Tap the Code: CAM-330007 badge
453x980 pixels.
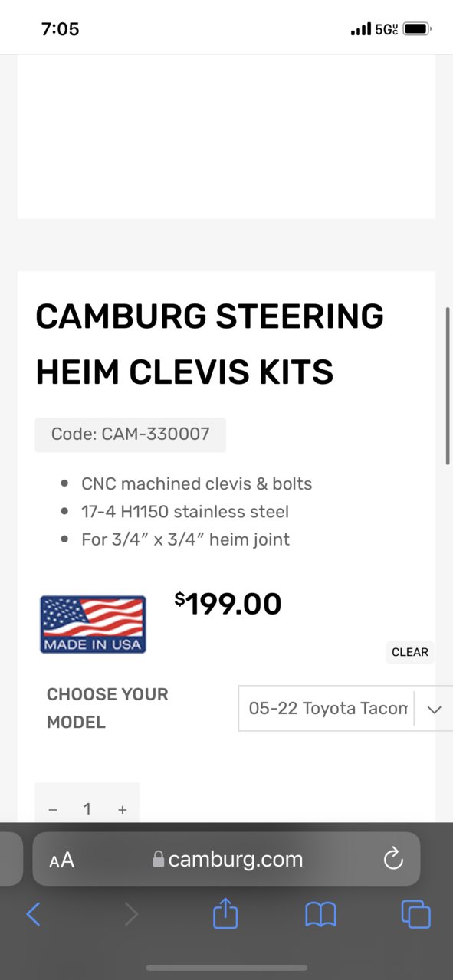130,434
